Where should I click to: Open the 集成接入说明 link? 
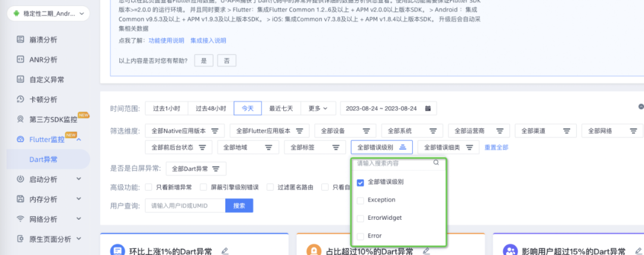click(x=208, y=41)
